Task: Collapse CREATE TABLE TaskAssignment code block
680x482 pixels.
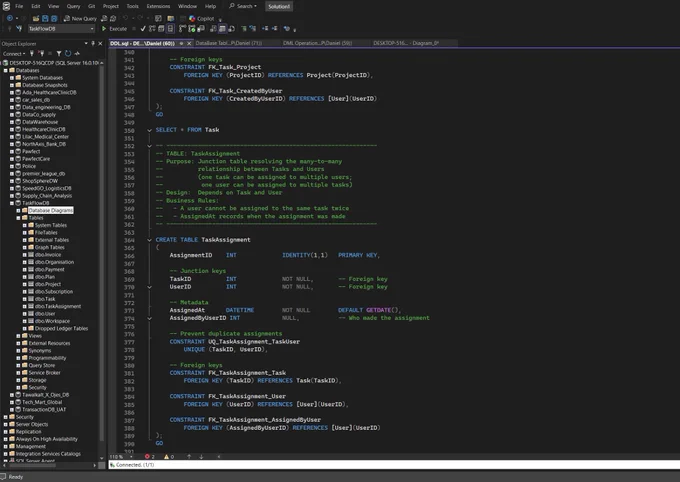Action: tap(149, 240)
